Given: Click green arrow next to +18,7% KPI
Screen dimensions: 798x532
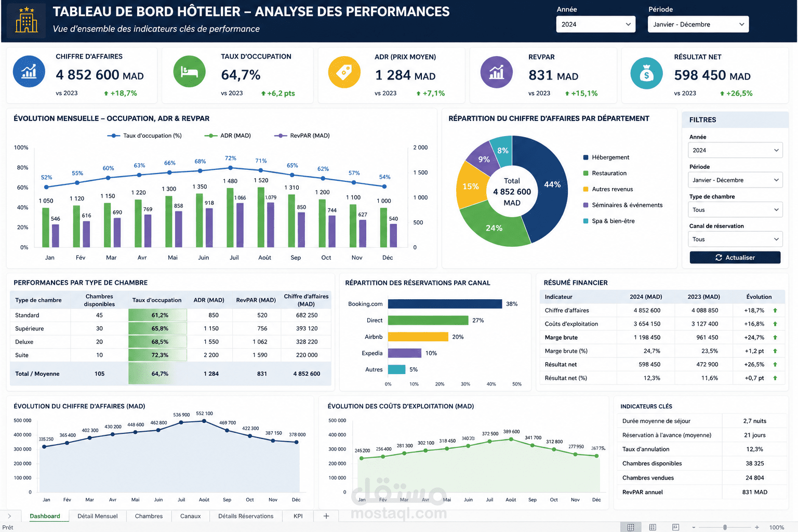Looking at the screenshot, I should click(106, 94).
